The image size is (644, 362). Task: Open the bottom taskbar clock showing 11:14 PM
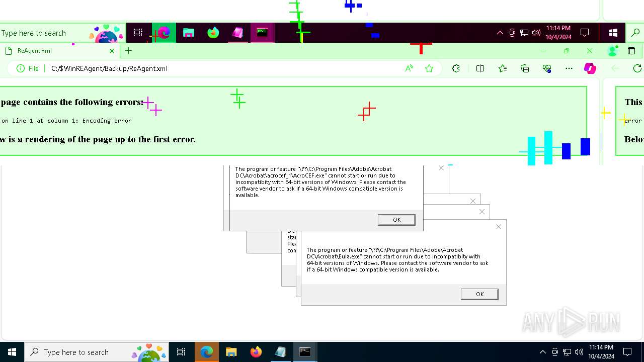click(x=601, y=352)
